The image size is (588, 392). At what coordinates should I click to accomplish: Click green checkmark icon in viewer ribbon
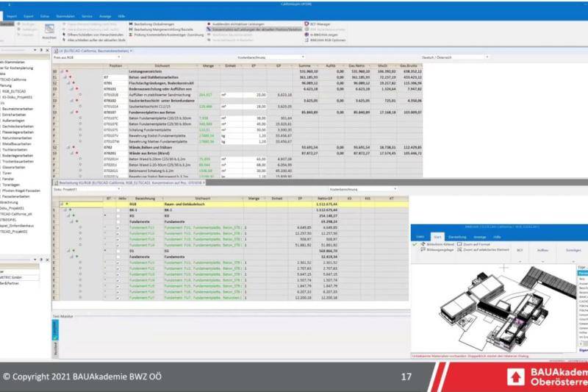tap(415, 245)
